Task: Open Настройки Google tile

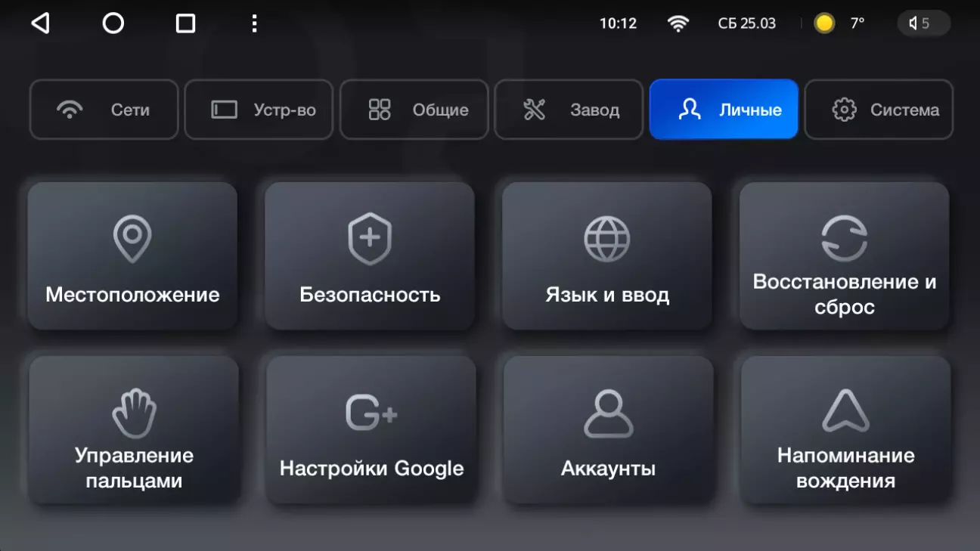Action: coord(371,430)
